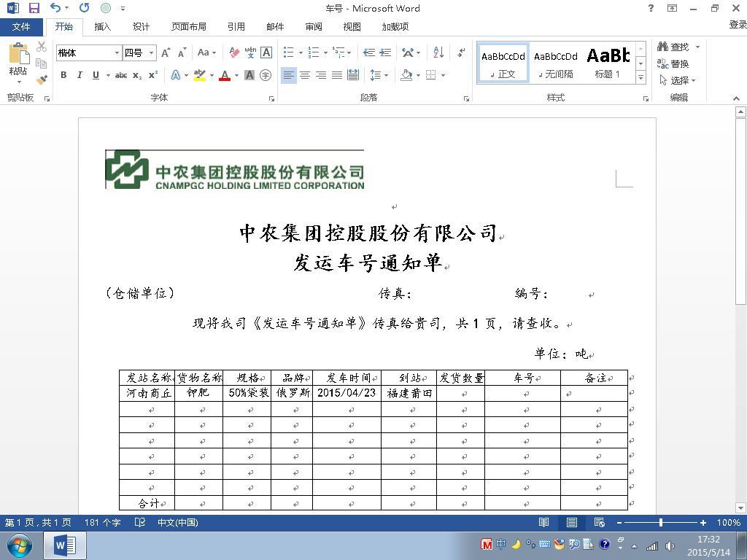This screenshot has height=560, width=747.
Task: Justify the paragraph text
Action: 337,75
